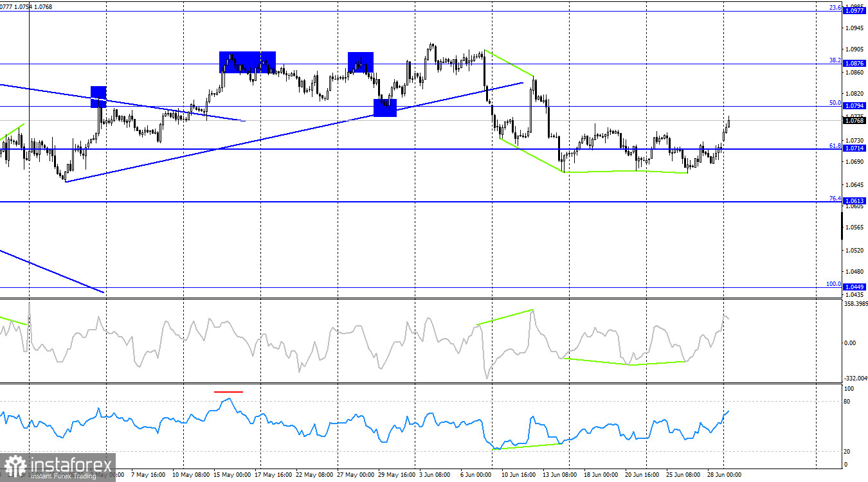Click the current price tag 1.0768
The width and height of the screenshot is (868, 482).
854,120
